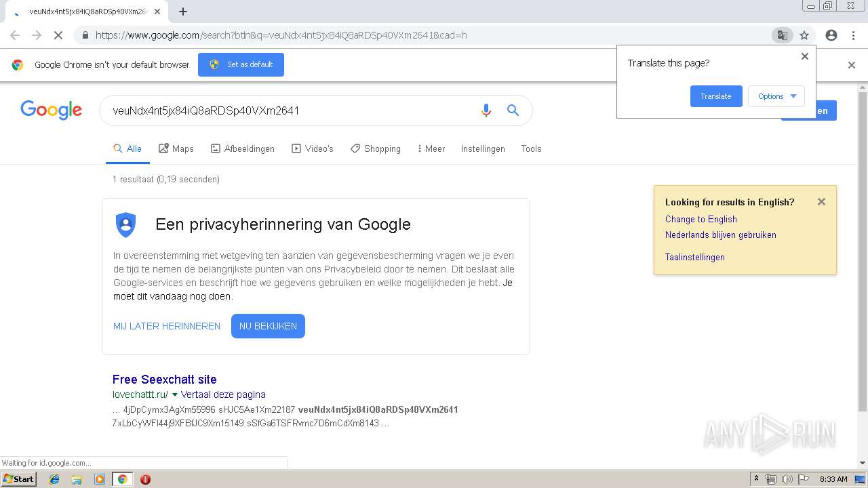Switch to the Shopping tab

click(x=376, y=148)
